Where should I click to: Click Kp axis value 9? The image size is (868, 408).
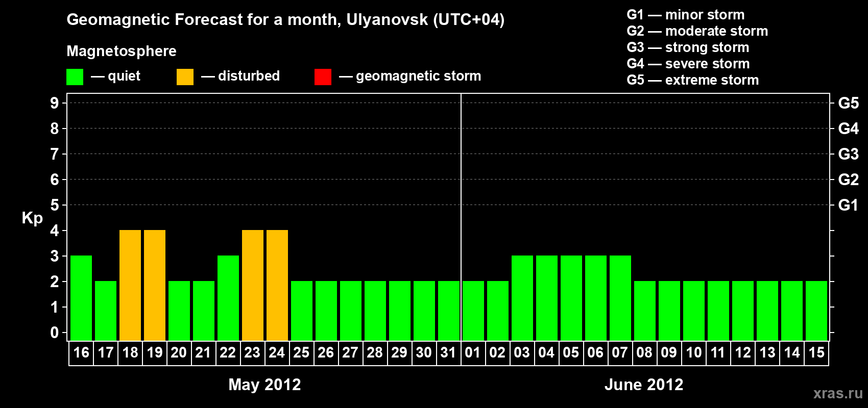click(55, 103)
